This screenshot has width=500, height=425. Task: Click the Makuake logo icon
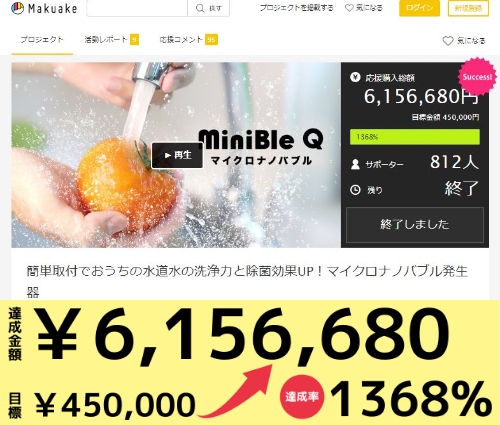(x=17, y=8)
